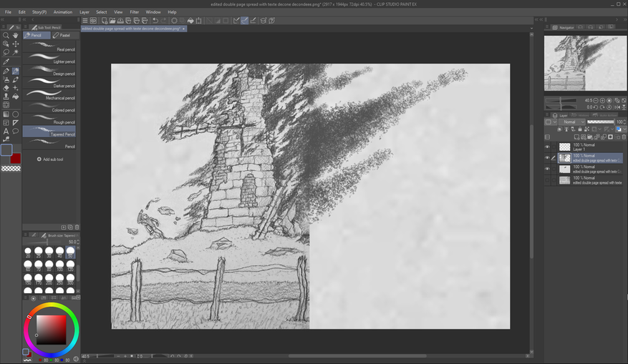Open the color panel menu arrow
Screen dimensions: 628x364
point(78,297)
